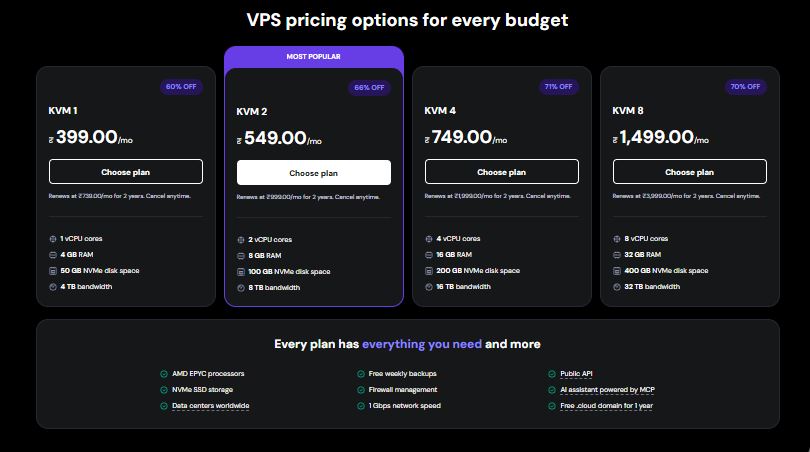Click vCPU cores icon in KVM 1 card

click(x=53, y=239)
